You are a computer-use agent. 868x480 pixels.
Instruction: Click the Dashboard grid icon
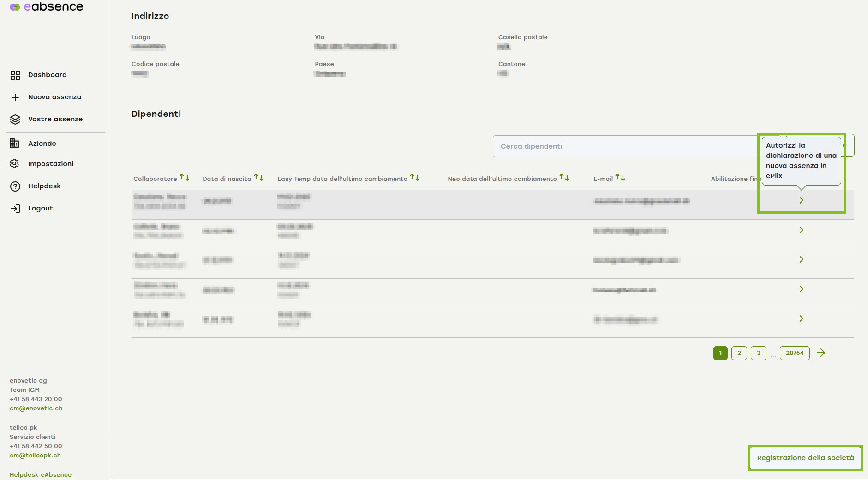point(15,75)
